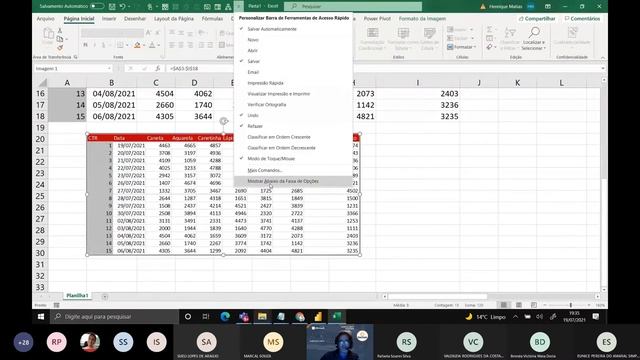Open File Explorer from the taskbar
The height and width of the screenshot is (360, 640).
(x=262, y=317)
